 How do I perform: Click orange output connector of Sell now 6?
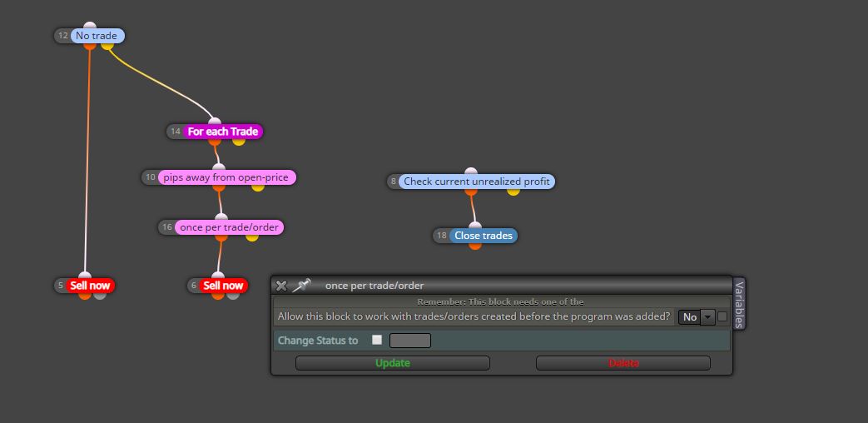[218, 296]
